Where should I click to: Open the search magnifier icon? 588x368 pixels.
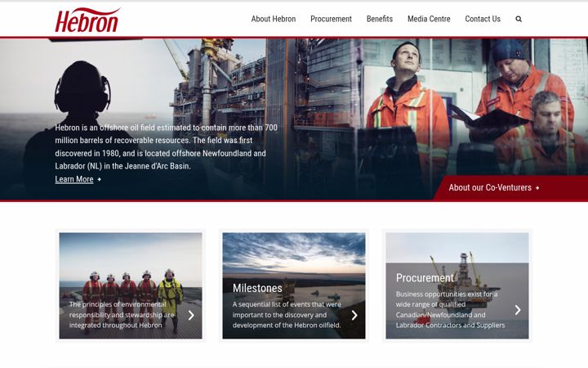pyautogui.click(x=519, y=19)
